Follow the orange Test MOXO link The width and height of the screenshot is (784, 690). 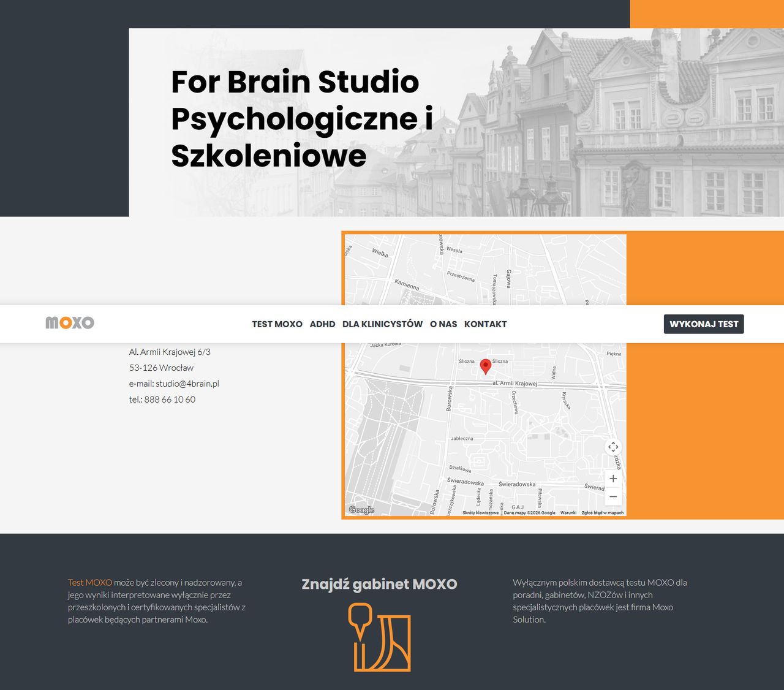pyautogui.click(x=90, y=583)
